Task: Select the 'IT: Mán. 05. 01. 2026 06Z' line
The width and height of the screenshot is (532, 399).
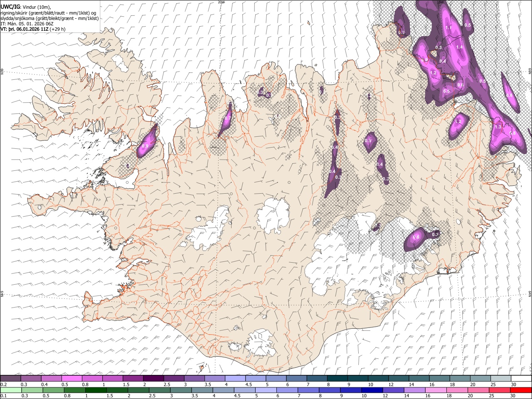Action: tap(27, 24)
